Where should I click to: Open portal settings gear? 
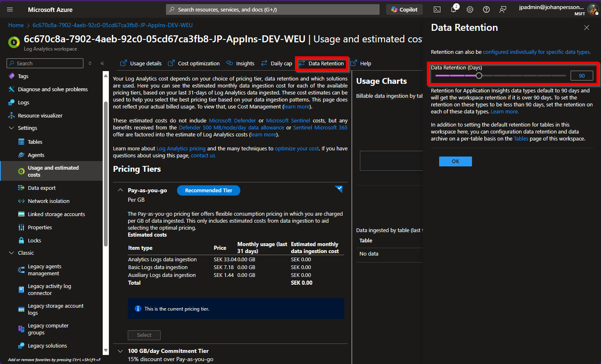(470, 9)
